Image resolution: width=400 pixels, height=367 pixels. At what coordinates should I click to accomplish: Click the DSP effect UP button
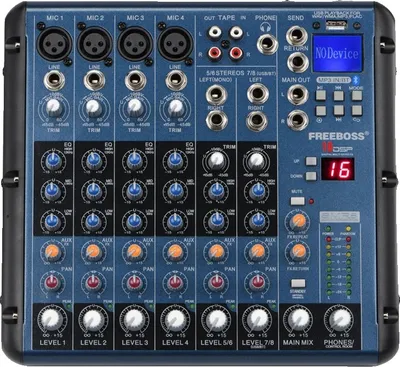pos(311,161)
